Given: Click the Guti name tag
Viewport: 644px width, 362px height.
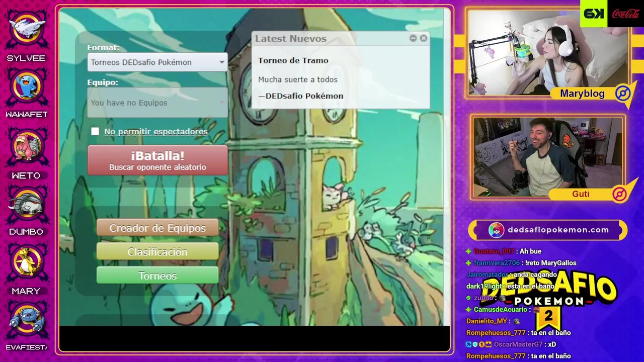Looking at the screenshot, I should [581, 194].
